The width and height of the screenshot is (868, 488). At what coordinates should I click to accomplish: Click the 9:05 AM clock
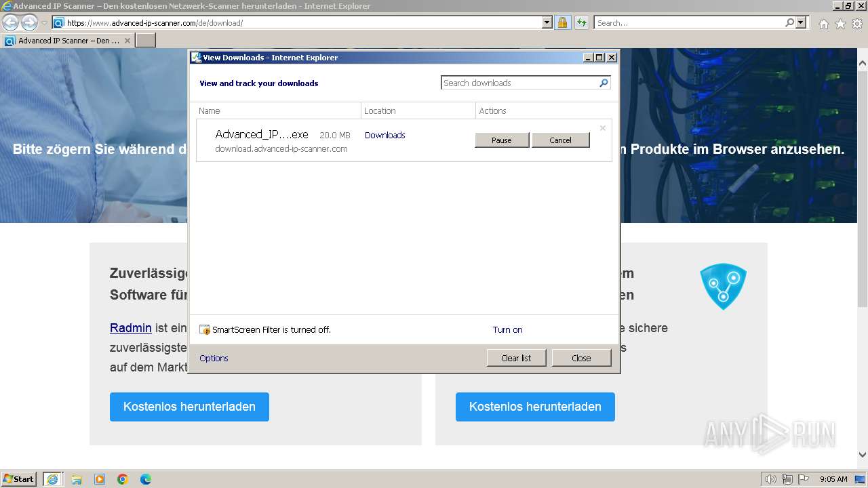(x=833, y=479)
